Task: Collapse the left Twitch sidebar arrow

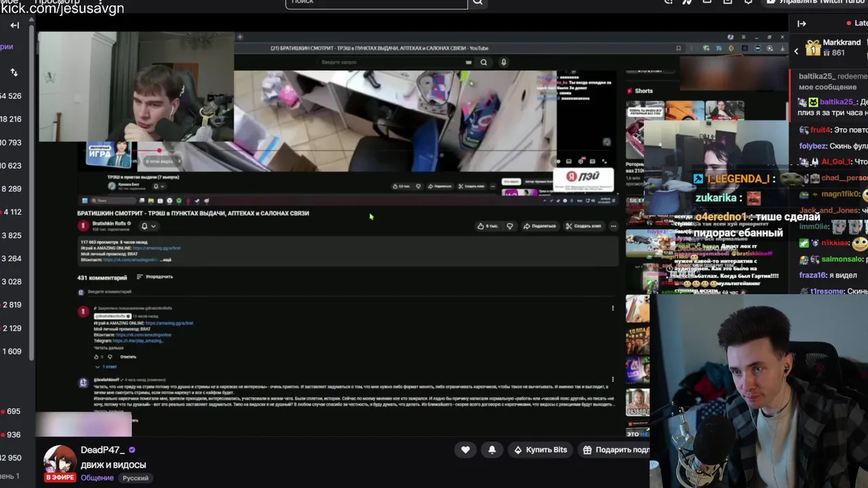Action: coord(15,26)
